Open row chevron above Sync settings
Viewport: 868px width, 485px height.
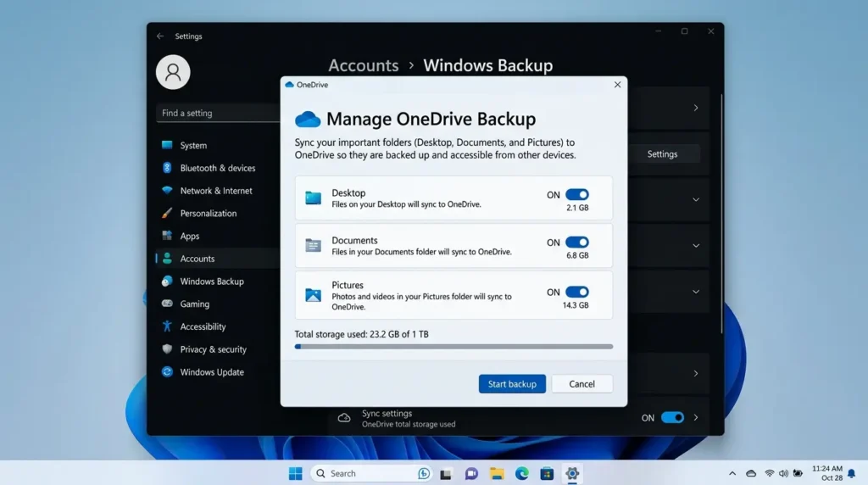(696, 374)
